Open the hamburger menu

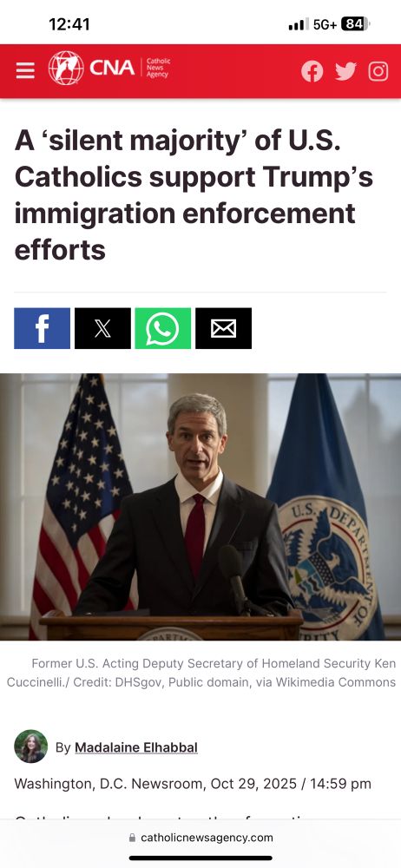click(x=25, y=70)
